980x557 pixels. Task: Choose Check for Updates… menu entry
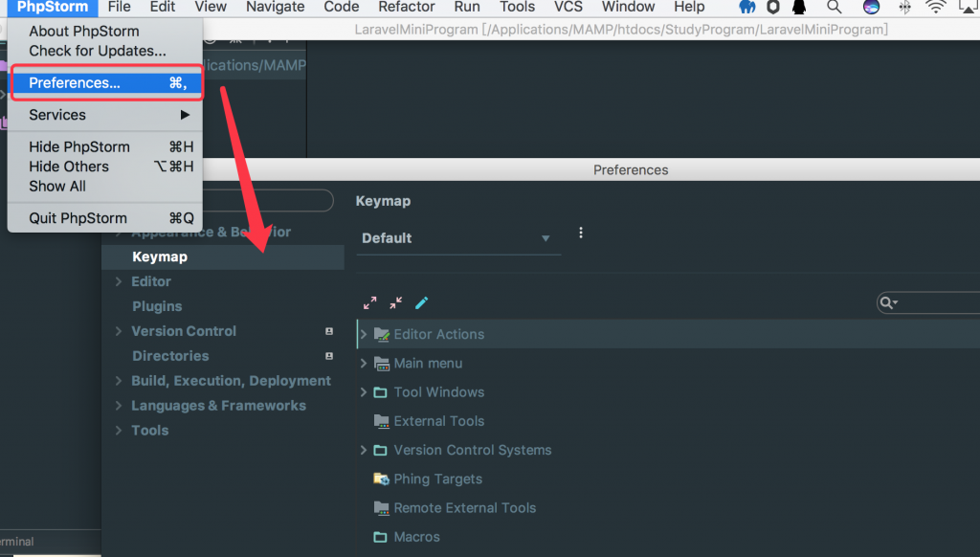[97, 51]
